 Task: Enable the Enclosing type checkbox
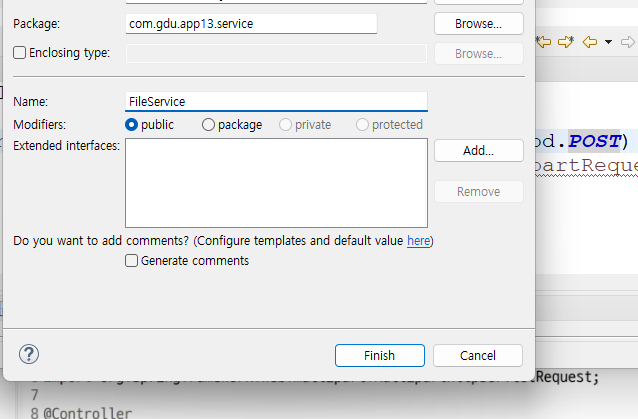click(19, 52)
